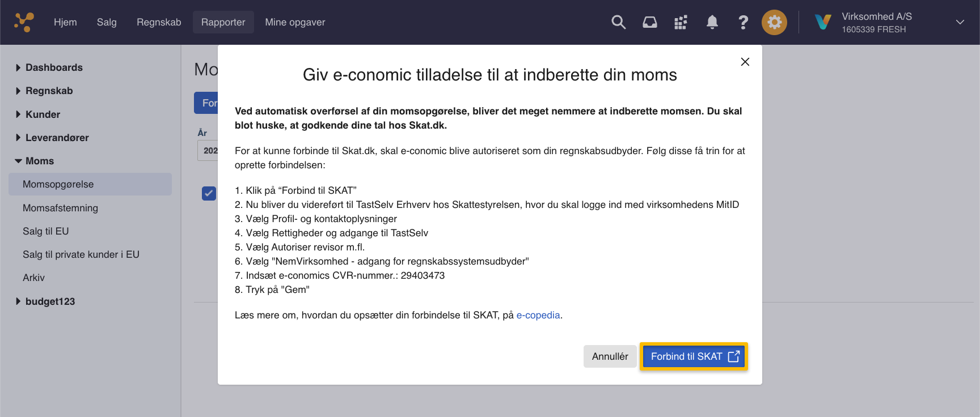Collapse the Moms section
The width and height of the screenshot is (980, 417).
[35, 161]
